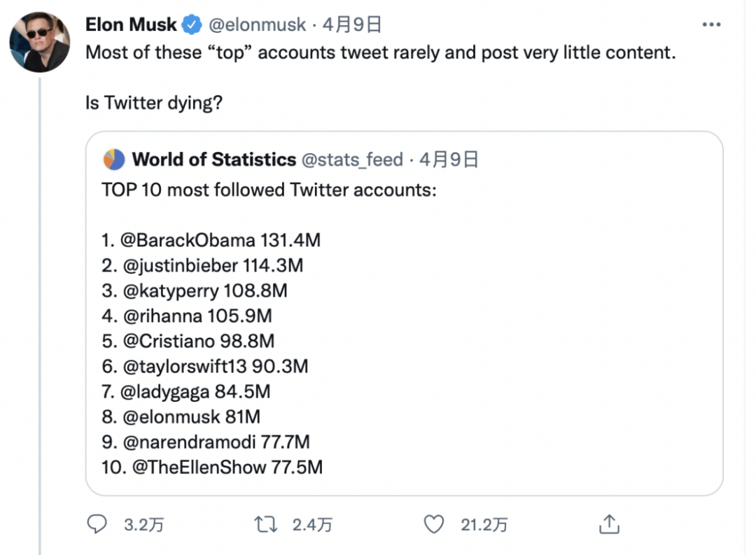The width and height of the screenshot is (756, 555).
Task: Click Elon Musk's blue verified badge
Action: (190, 25)
